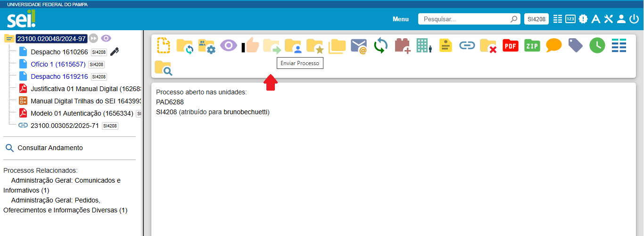644x236 pixels.
Task: Click the tag marker icon
Action: point(575,45)
